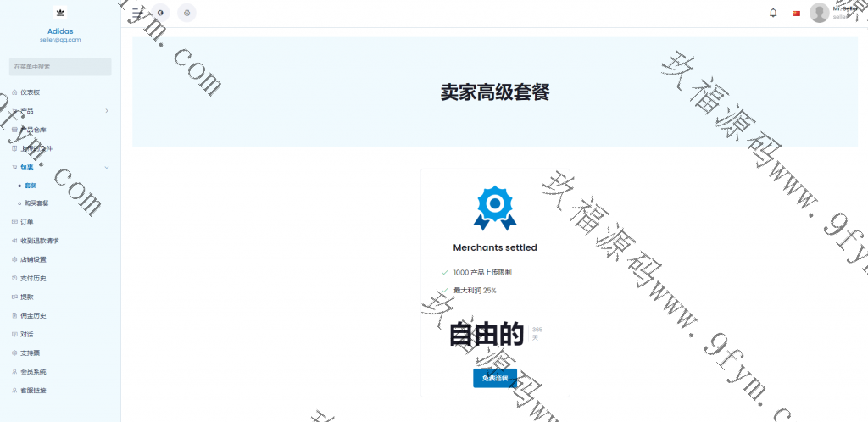
Task: Open 支付历史 payment history
Action: tap(34, 278)
